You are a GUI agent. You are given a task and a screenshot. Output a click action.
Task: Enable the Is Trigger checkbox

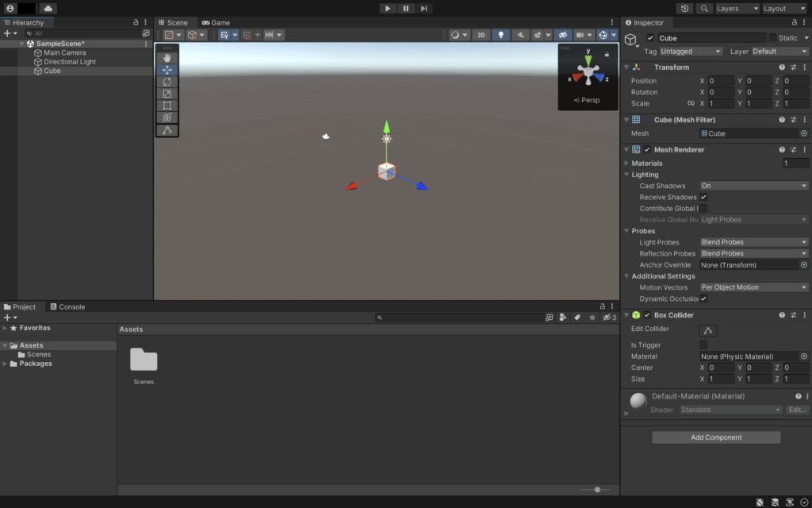[703, 345]
